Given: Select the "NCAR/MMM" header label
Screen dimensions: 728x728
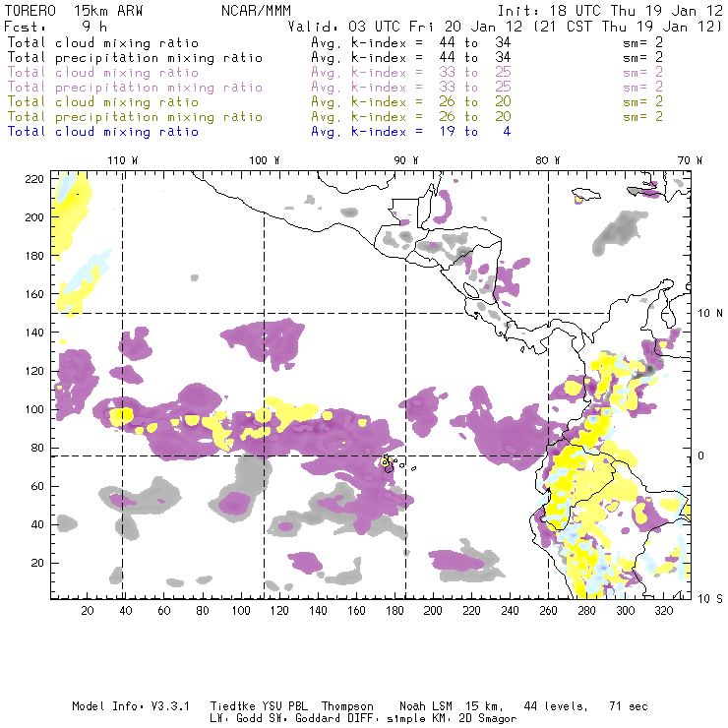Looking at the screenshot, I should (256, 11).
